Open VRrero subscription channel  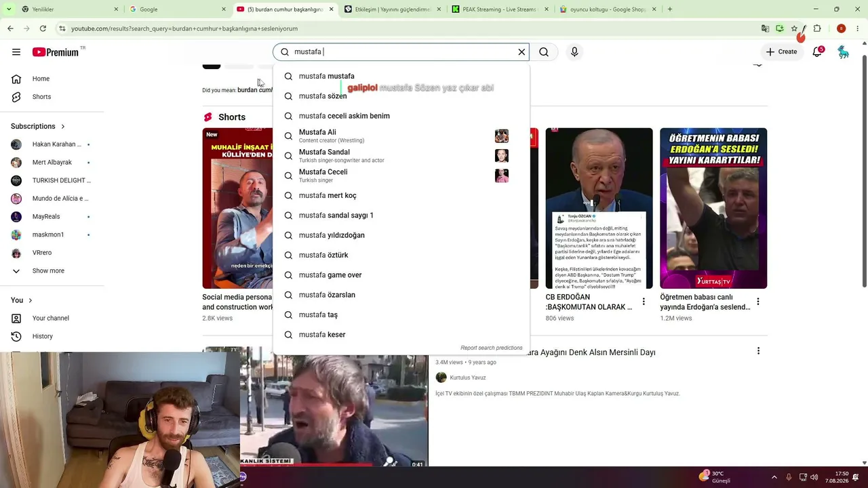[51, 253]
